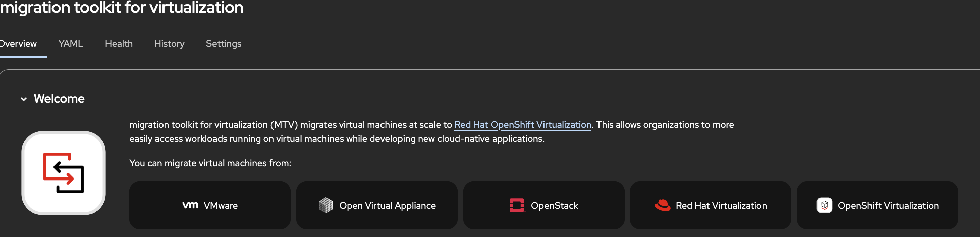Image resolution: width=980 pixels, height=237 pixels.
Task: Click the migration toolkit logo image
Action: tap(64, 173)
